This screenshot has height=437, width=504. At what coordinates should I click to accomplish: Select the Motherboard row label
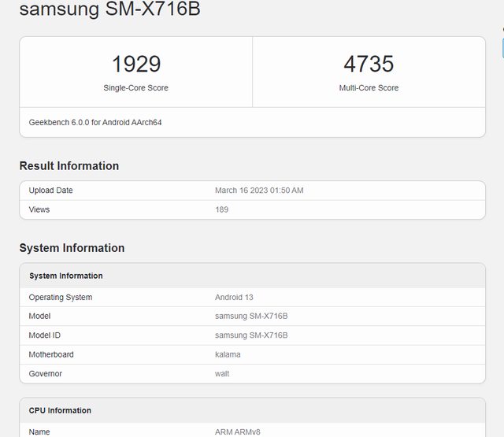(x=51, y=354)
